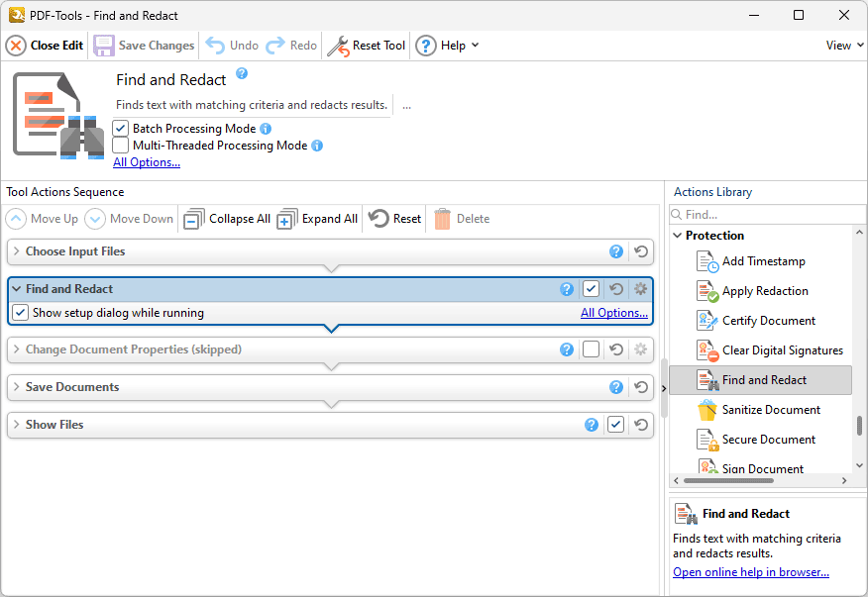Viewport: 868px width, 597px height.
Task: Open Find and Redact step gear settings
Action: click(640, 289)
